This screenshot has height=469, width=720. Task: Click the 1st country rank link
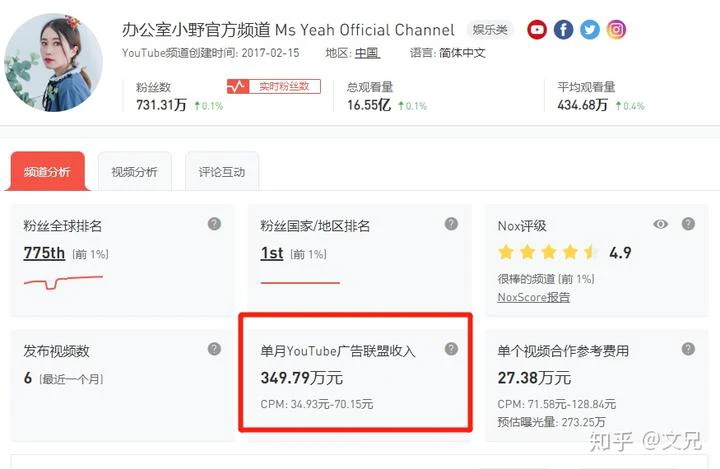[x=272, y=253]
